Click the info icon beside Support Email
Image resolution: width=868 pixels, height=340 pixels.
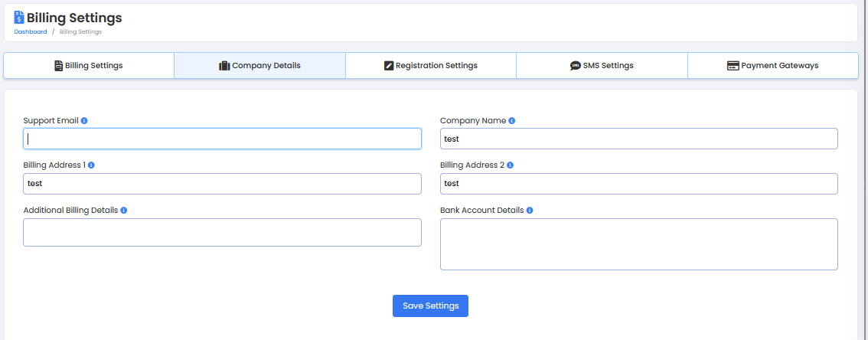pos(84,121)
